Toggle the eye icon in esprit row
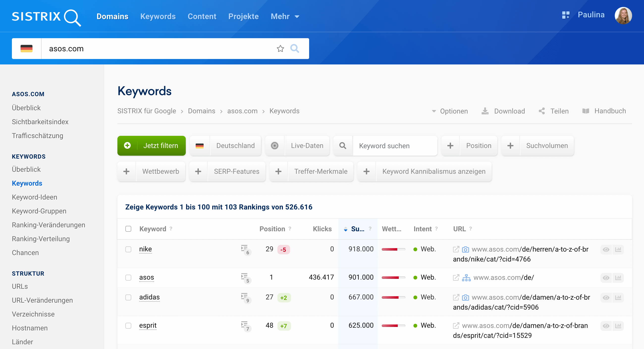Image resolution: width=644 pixels, height=349 pixels. tap(606, 326)
